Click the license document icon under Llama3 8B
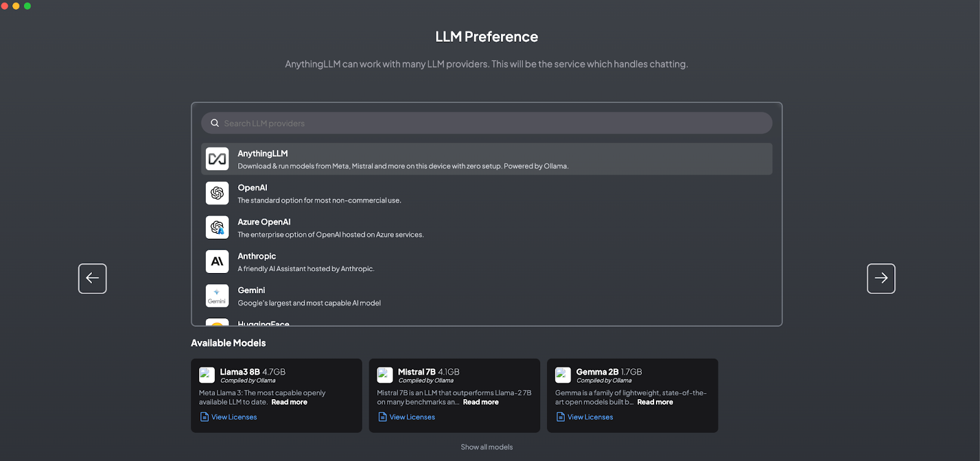This screenshot has width=980, height=461. coord(205,417)
